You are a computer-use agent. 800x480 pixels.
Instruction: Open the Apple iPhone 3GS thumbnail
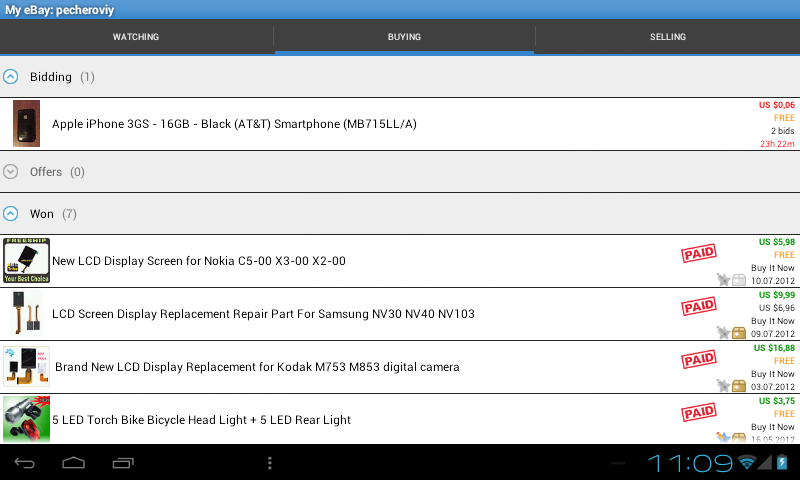(27, 123)
